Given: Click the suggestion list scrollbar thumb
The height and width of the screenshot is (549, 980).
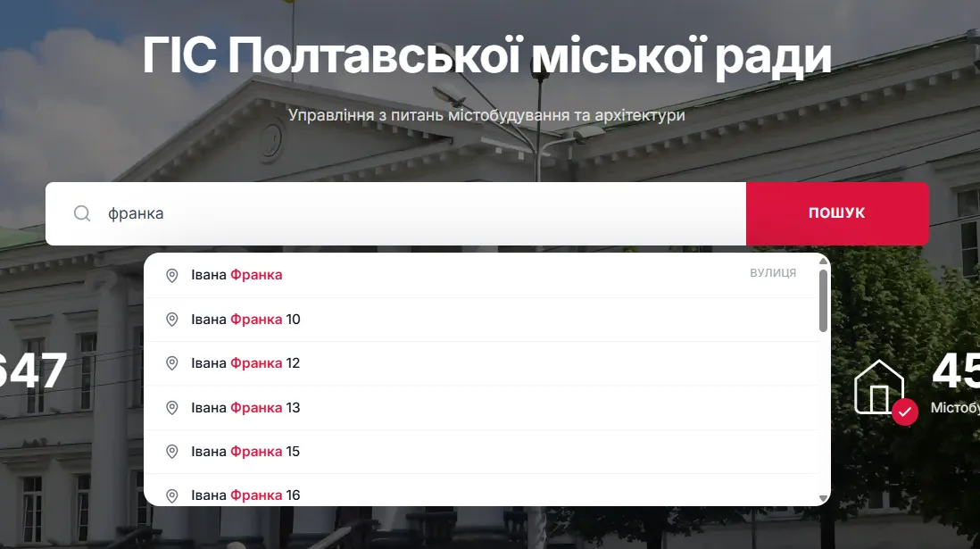Looking at the screenshot, I should (823, 299).
